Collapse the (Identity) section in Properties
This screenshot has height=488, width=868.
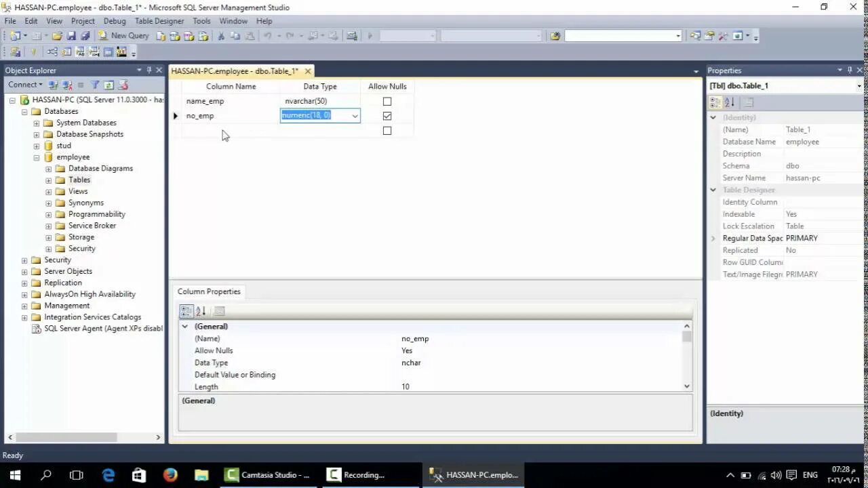pyautogui.click(x=713, y=117)
